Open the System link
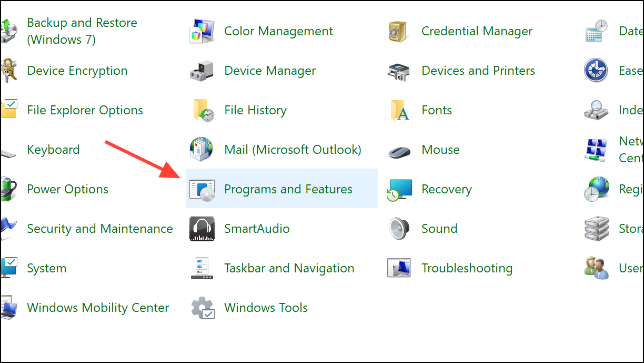This screenshot has height=363, width=644. click(x=47, y=268)
